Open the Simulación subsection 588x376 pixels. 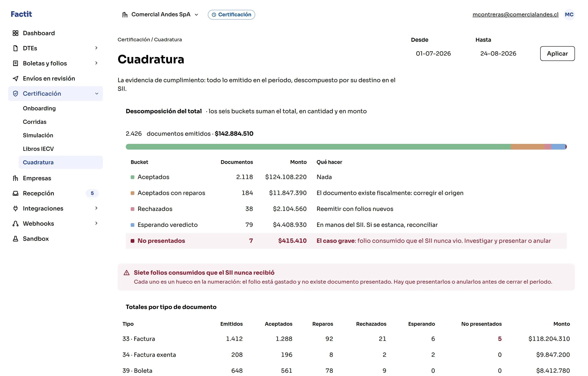point(38,135)
